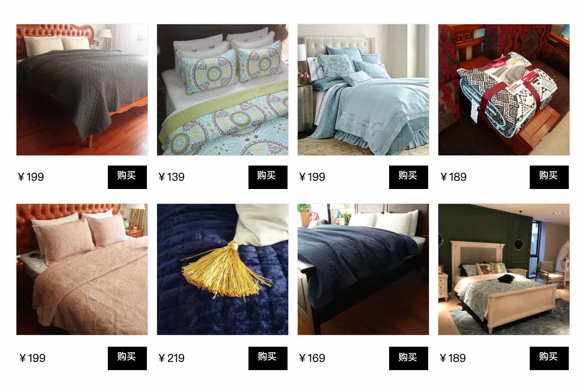View the folded black-and-white geometric quilt photo
586x392 pixels.
[x=504, y=90]
